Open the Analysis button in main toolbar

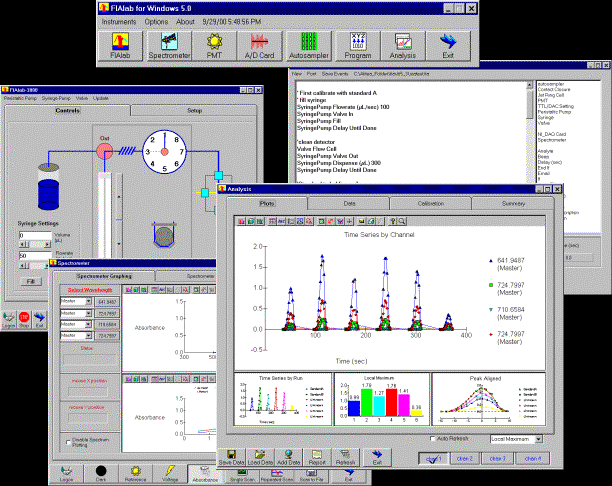click(403, 46)
